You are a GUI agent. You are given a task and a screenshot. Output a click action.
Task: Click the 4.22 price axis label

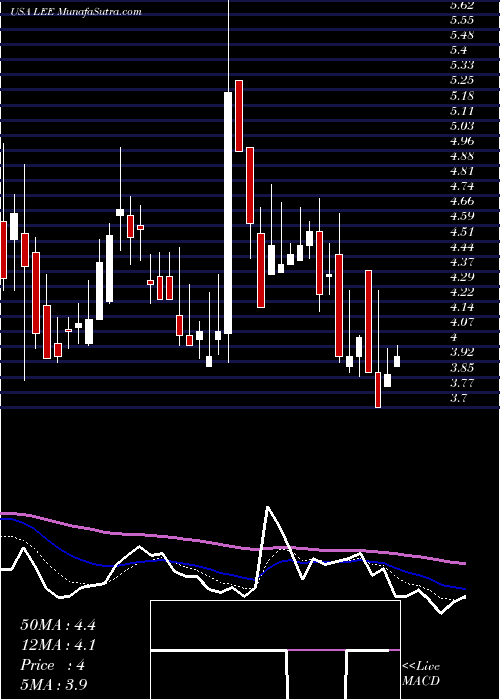click(462, 292)
